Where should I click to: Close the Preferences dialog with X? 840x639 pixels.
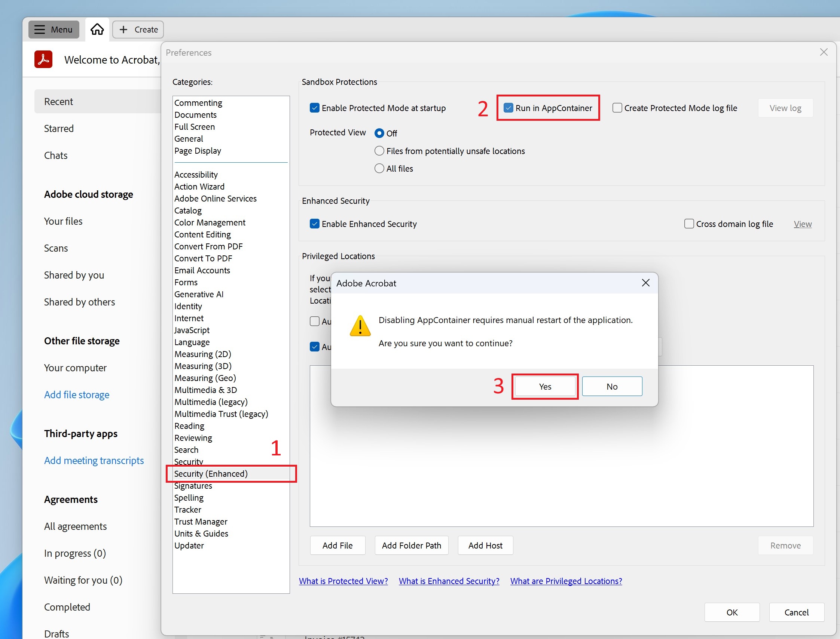(x=824, y=52)
